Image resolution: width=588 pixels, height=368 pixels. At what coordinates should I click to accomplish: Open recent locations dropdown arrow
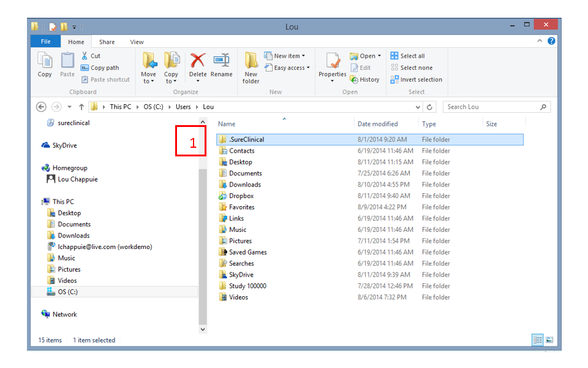point(69,107)
